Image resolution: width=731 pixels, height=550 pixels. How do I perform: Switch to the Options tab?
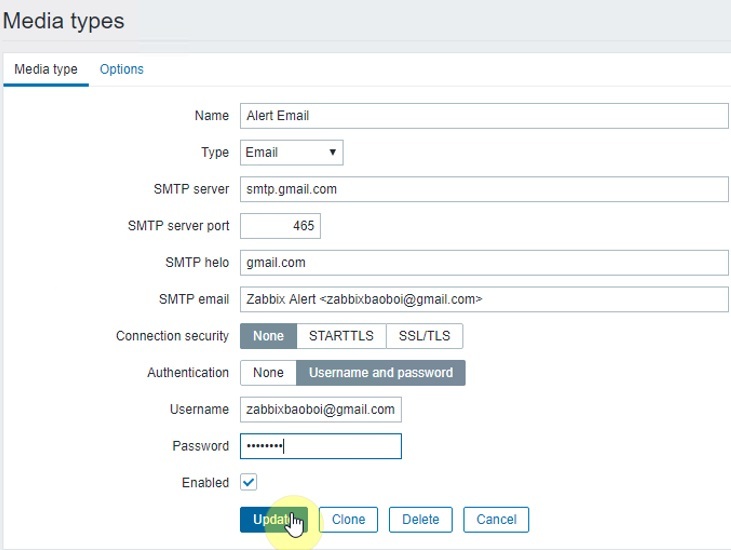pos(121,69)
